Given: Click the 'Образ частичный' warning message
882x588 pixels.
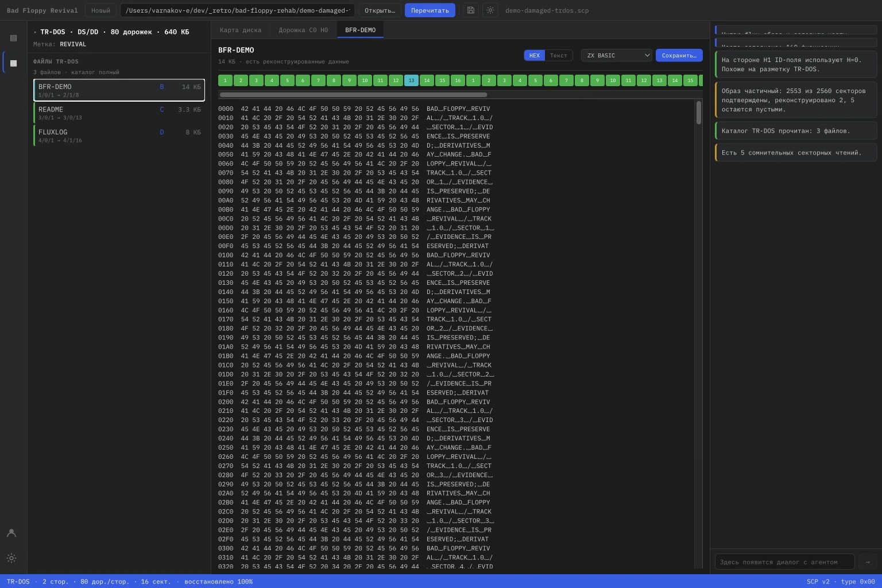Looking at the screenshot, I should click(796, 100).
